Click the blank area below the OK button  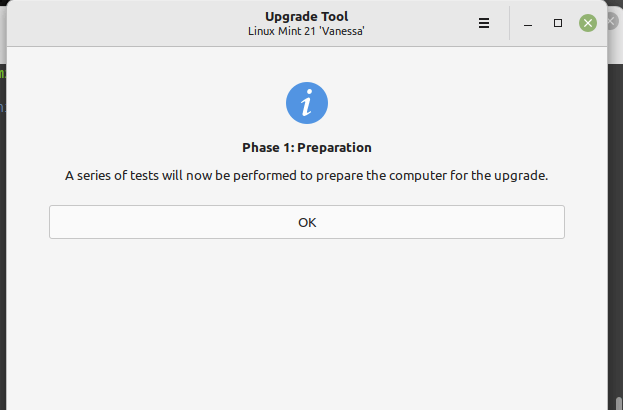point(307,320)
